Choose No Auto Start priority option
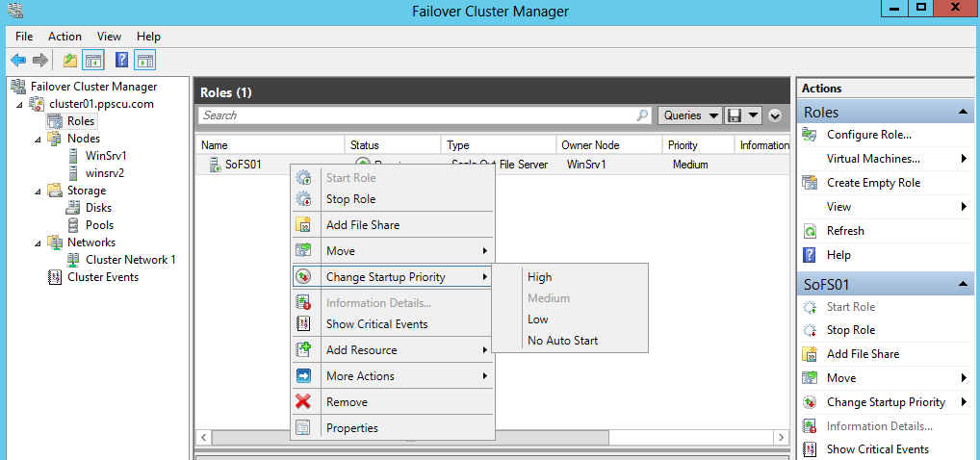Screen dimensions: 980x460 [x=570, y=341]
